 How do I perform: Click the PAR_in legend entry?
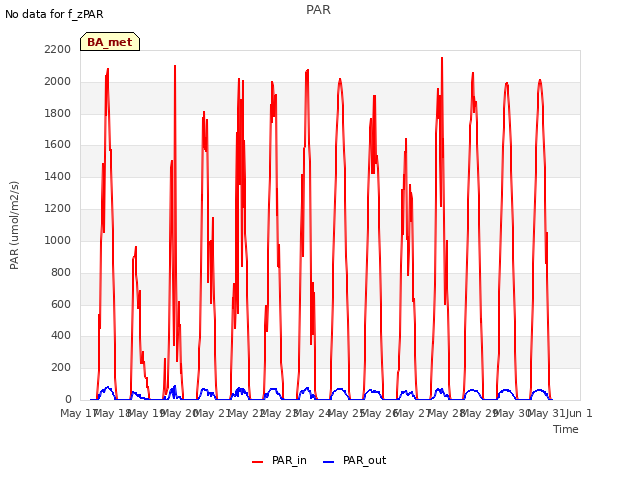click(x=280, y=460)
